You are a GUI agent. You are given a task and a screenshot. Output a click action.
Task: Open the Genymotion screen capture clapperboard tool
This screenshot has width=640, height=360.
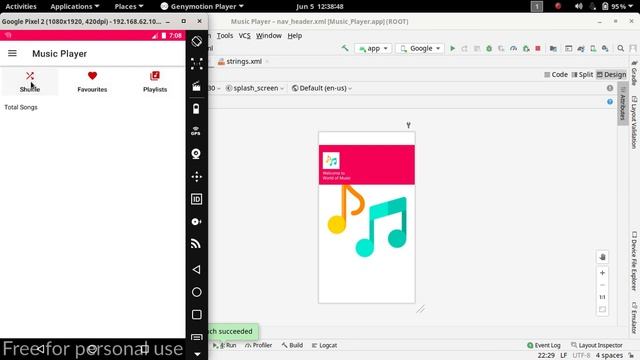(196, 86)
